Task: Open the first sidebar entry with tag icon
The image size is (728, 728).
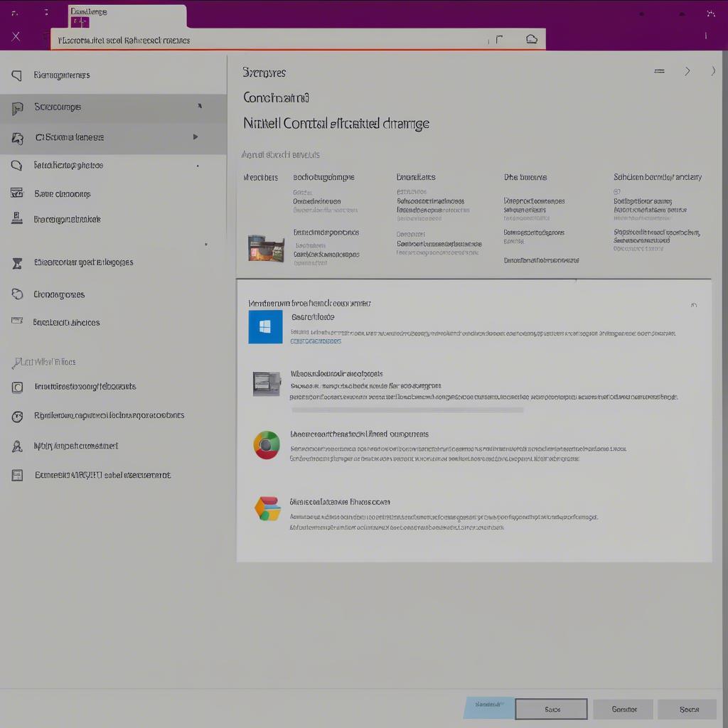Action: coord(113,75)
